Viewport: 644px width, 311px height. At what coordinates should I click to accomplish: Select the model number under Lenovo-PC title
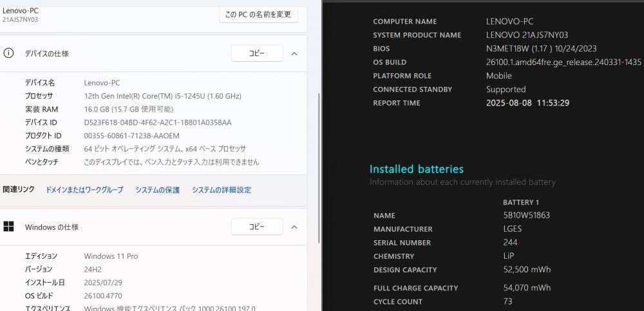point(21,19)
